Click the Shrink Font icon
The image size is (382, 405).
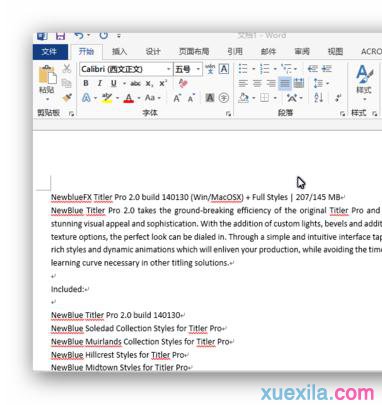pyautogui.click(x=191, y=99)
